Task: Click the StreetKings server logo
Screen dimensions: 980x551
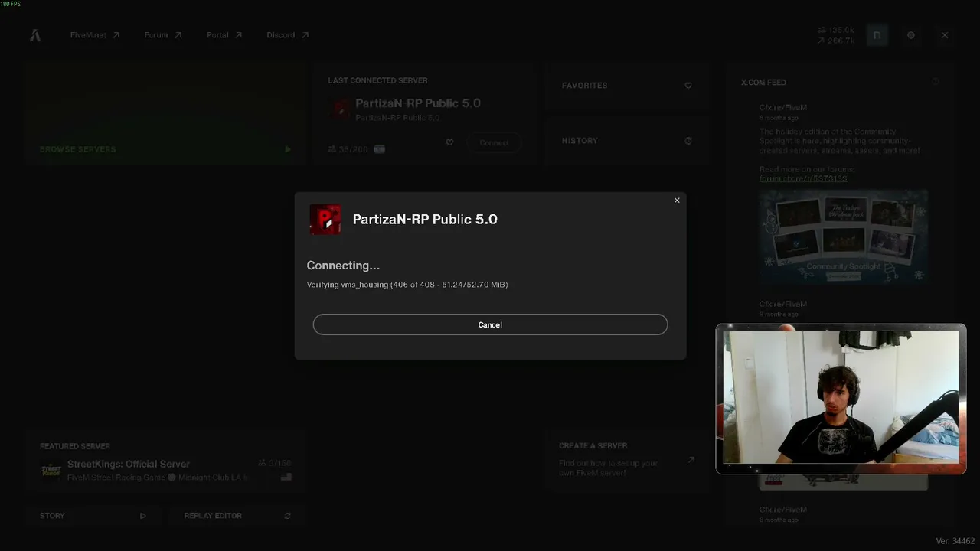Action: point(51,470)
